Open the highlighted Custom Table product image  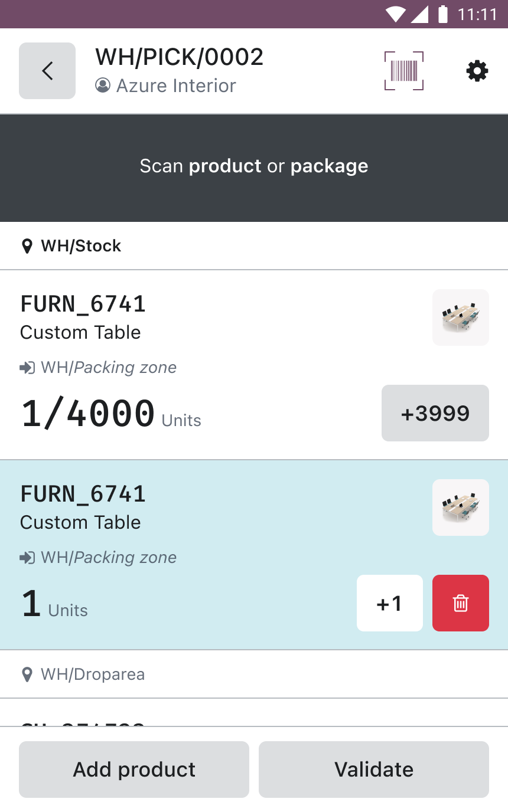[460, 507]
